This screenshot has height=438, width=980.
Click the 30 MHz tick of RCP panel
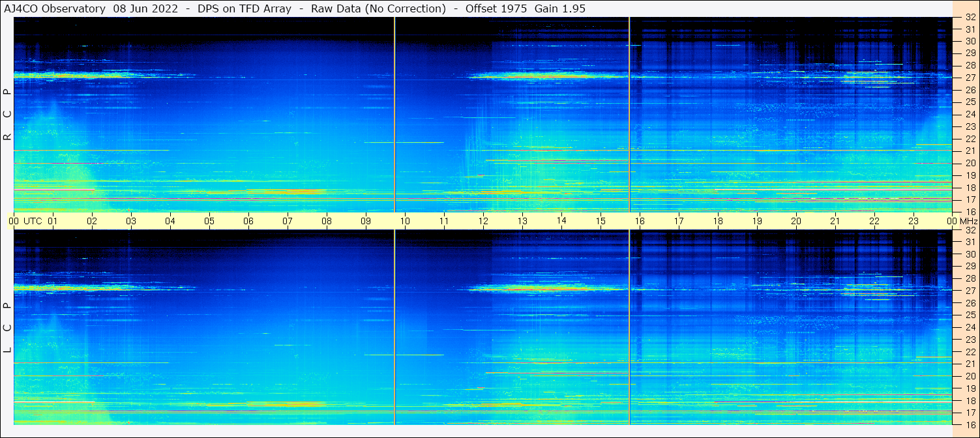click(x=970, y=40)
